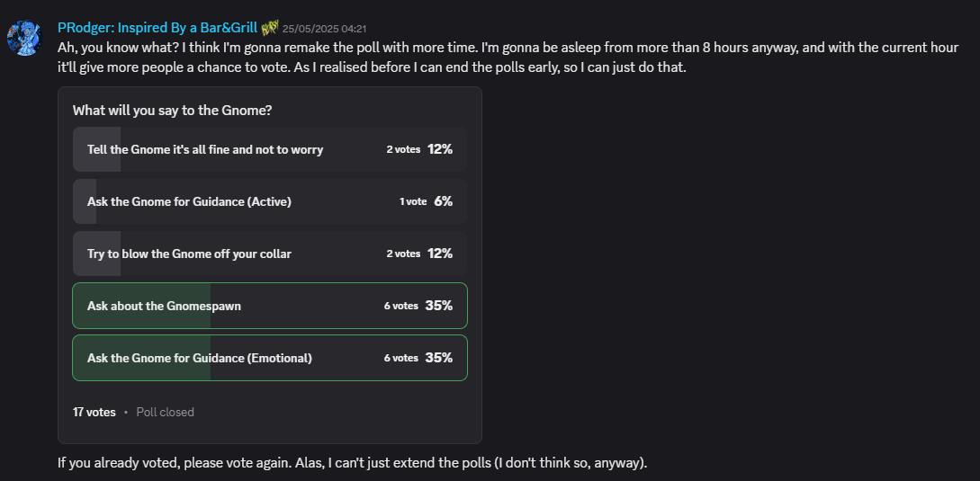This screenshot has height=481, width=980.
Task: View the 17 votes total list
Action: click(94, 413)
